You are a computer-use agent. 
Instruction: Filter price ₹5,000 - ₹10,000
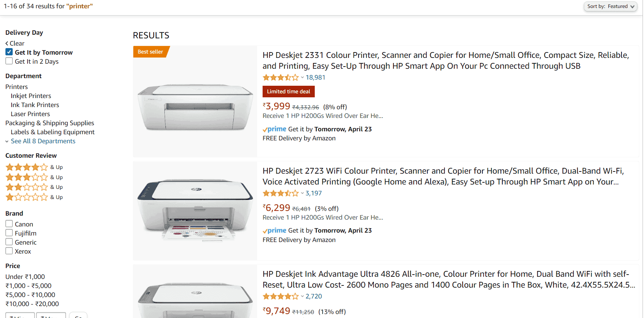30,295
